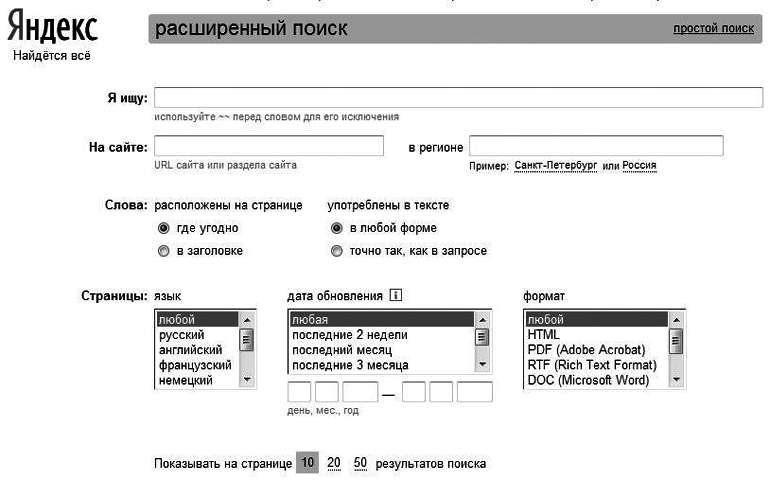Image resolution: width=770 pixels, height=480 pixels.
Task: Focus the end date month field
Action: pyautogui.click(x=441, y=392)
